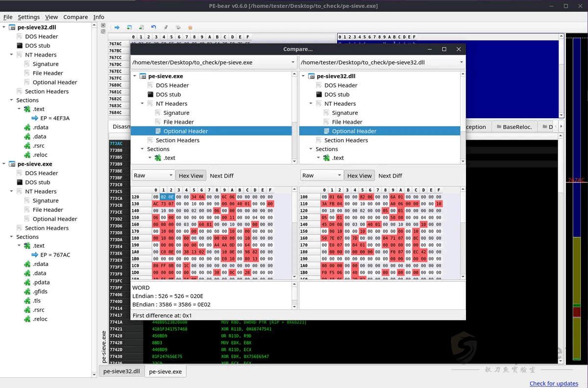588x388 pixels.
Task: Select DOS stub under pe-sieve.exe in Compare dialog
Action: [x=168, y=95]
